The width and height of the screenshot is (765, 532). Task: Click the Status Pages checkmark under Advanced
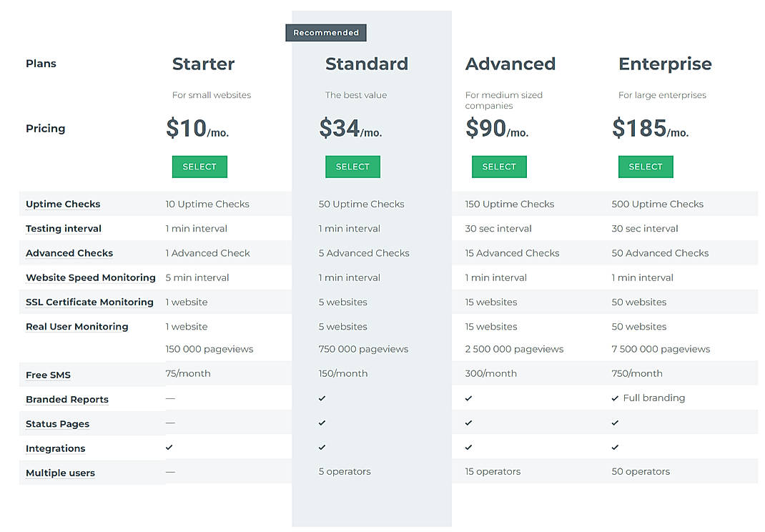pyautogui.click(x=468, y=423)
